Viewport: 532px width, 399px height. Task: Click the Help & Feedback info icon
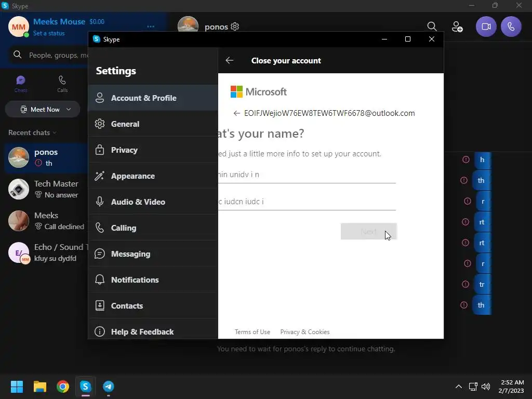[x=100, y=331]
